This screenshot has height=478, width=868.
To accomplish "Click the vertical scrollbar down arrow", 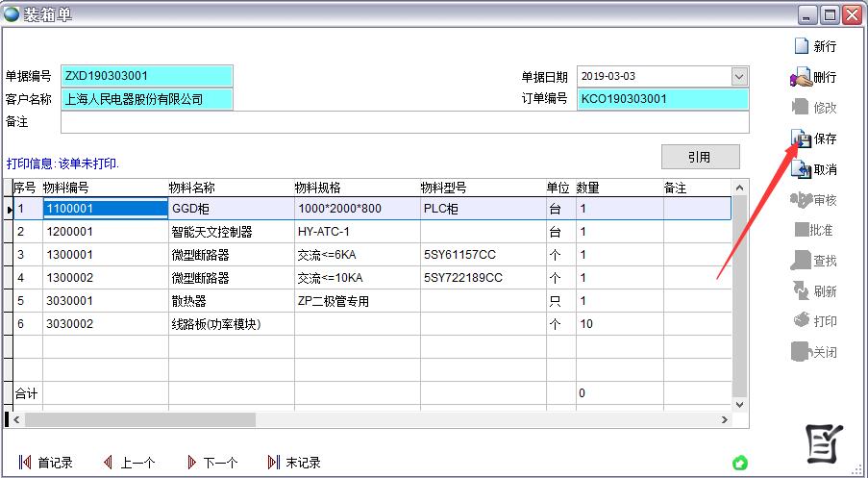I will [x=739, y=404].
